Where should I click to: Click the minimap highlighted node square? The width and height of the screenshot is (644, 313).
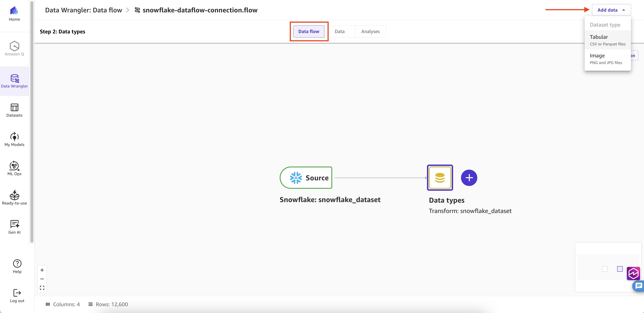point(620,269)
